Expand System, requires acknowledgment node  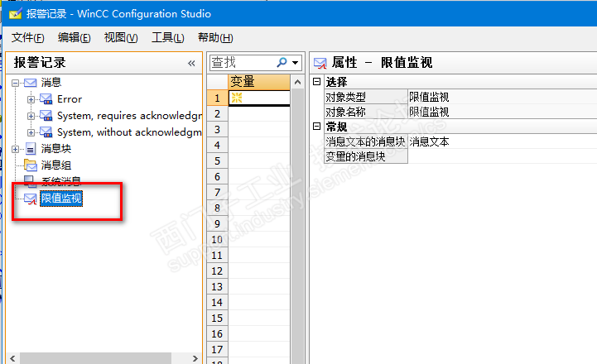[31, 116]
